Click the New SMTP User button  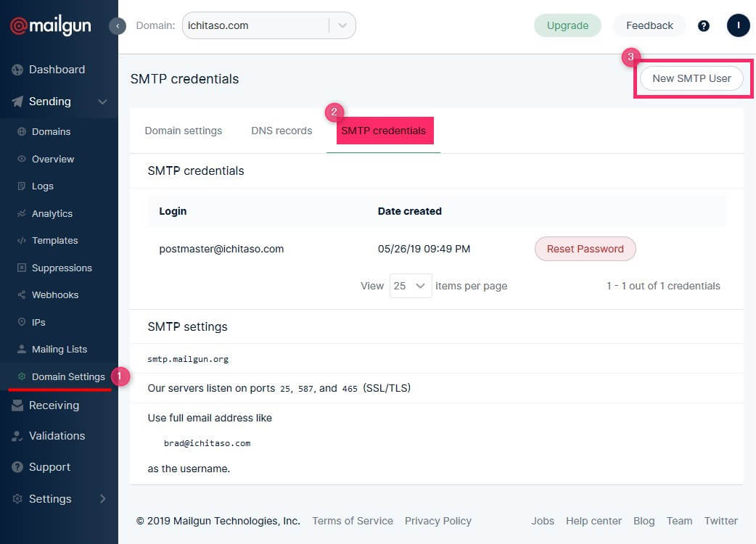coord(691,78)
